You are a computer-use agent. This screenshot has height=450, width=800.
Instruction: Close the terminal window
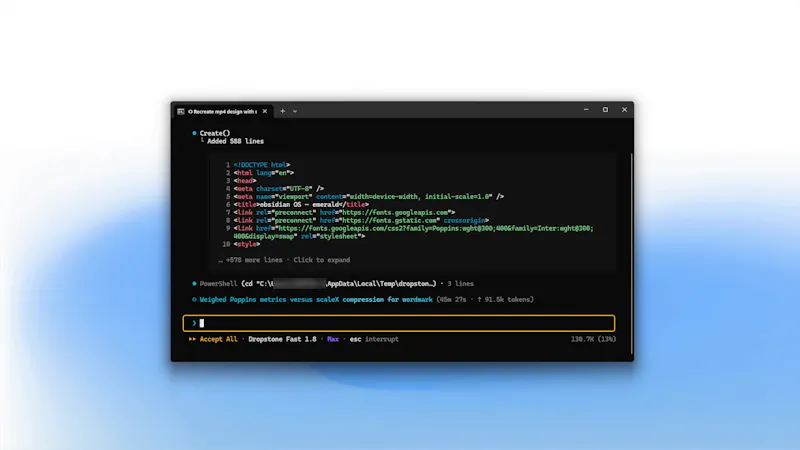click(624, 110)
